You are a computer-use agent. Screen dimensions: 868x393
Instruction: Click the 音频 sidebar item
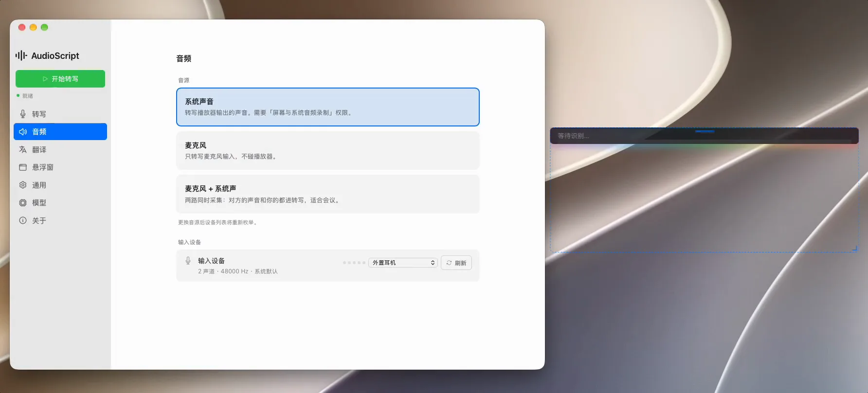tap(60, 132)
